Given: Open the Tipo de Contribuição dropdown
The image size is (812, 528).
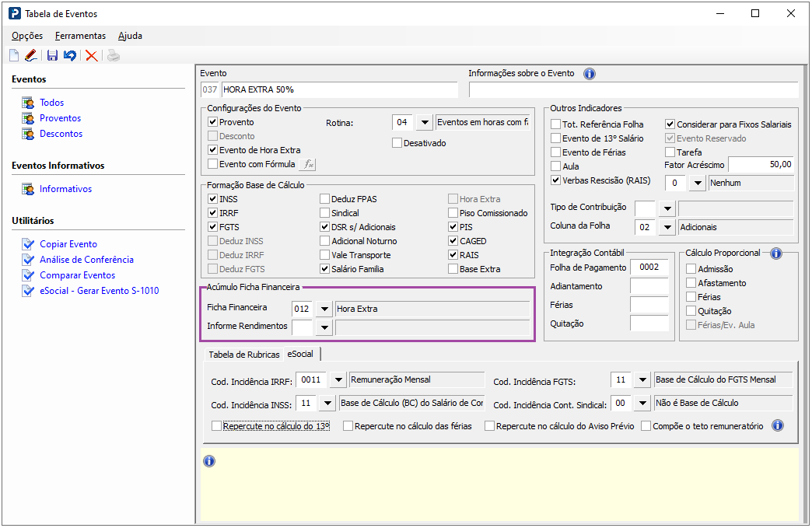Looking at the screenshot, I should 667,208.
